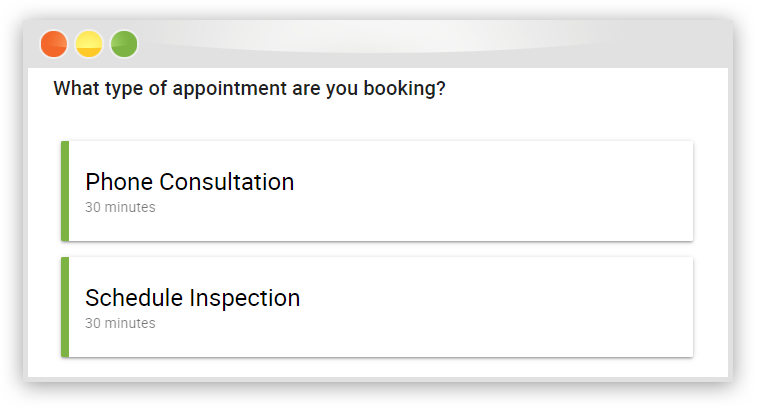Click '30 minutes' under Phone Consultation
Image resolution: width=757 pixels, height=410 pixels.
tap(120, 207)
